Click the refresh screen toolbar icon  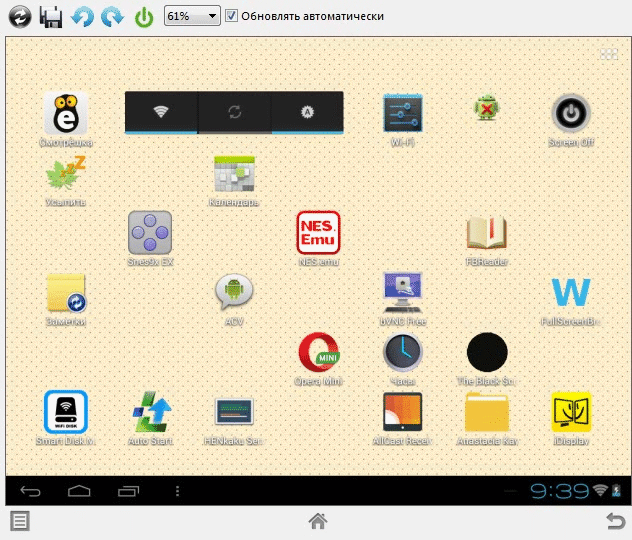20,17
